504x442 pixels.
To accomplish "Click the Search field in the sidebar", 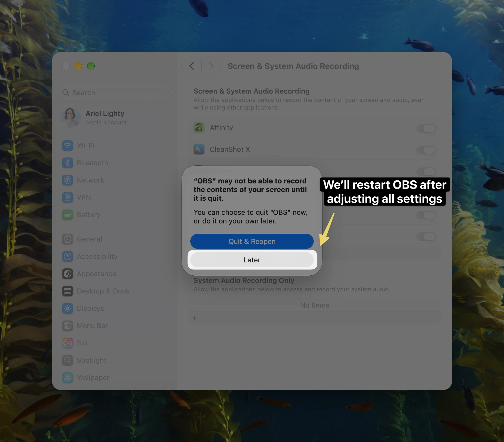I will pyautogui.click(x=115, y=93).
